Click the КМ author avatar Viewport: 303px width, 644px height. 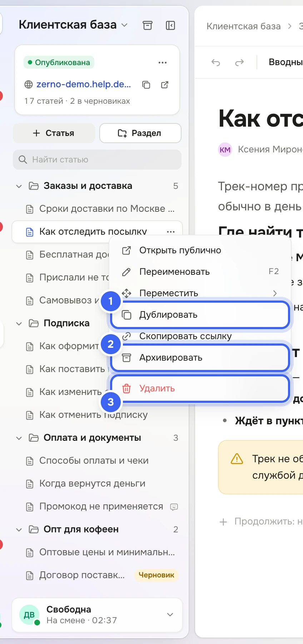tap(225, 150)
